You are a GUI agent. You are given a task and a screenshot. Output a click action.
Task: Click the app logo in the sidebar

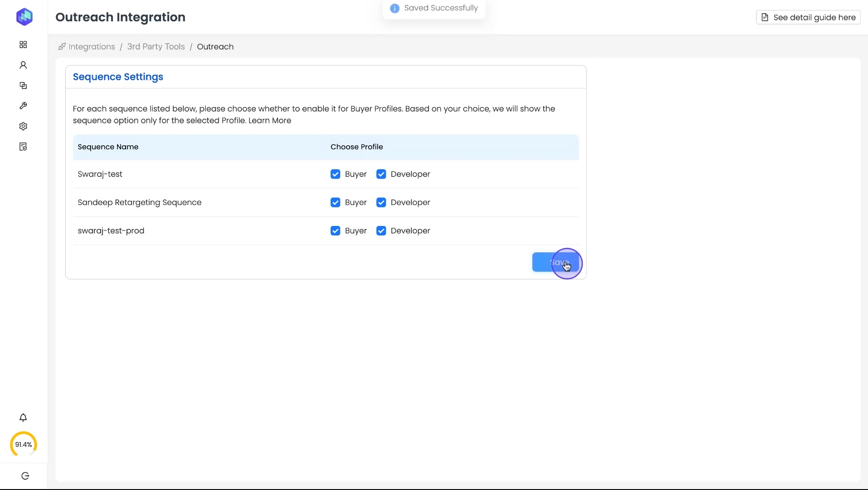point(24,17)
